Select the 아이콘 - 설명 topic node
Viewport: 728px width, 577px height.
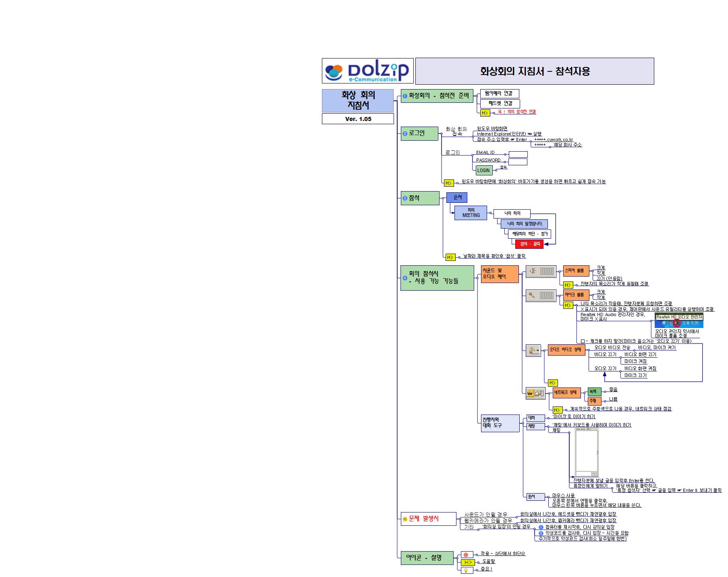pyautogui.click(x=427, y=558)
